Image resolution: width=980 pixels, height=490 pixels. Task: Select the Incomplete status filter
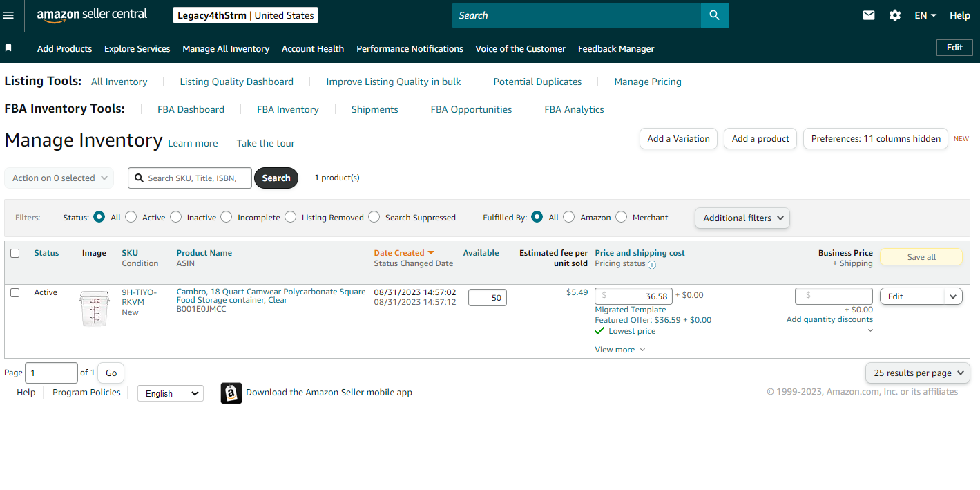pos(227,217)
